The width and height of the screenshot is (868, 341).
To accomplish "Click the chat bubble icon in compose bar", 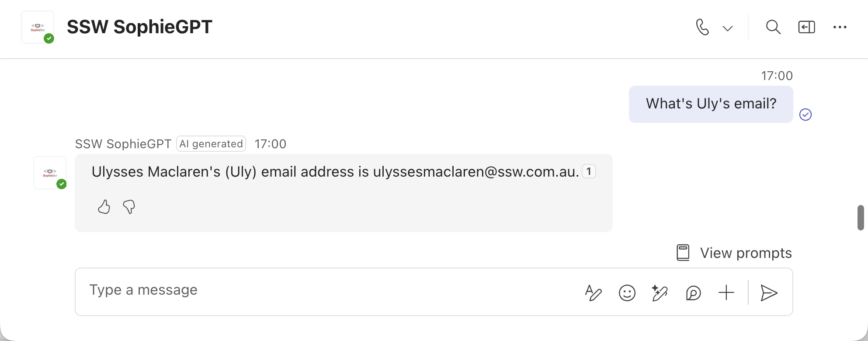I will (x=693, y=292).
